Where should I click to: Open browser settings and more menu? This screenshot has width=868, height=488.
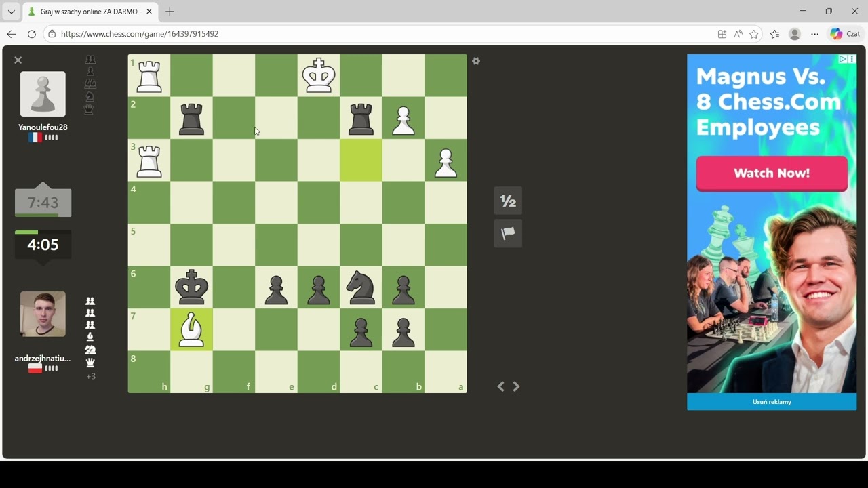coord(815,34)
